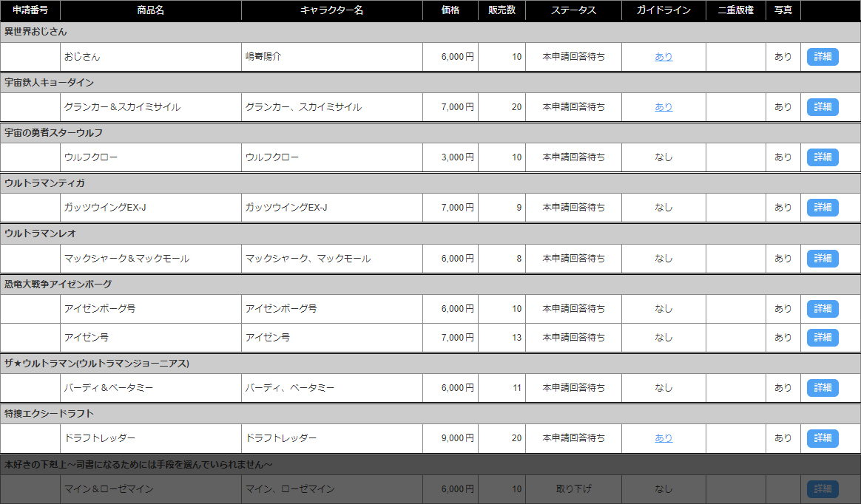Select the 宇宙の勇者スターウルフ group heading
Screen dimensions: 861x504
coord(430,133)
